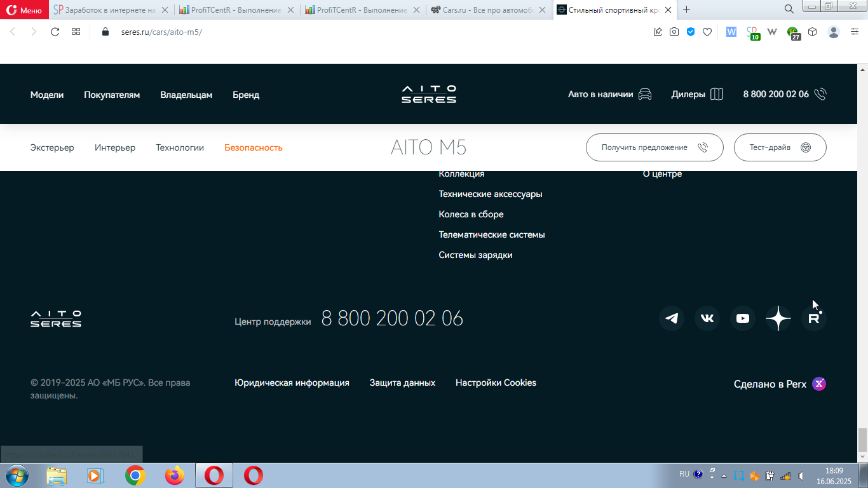This screenshot has width=868, height=488.
Task: Open the Easy Setup sliders icon
Action: tap(855, 32)
